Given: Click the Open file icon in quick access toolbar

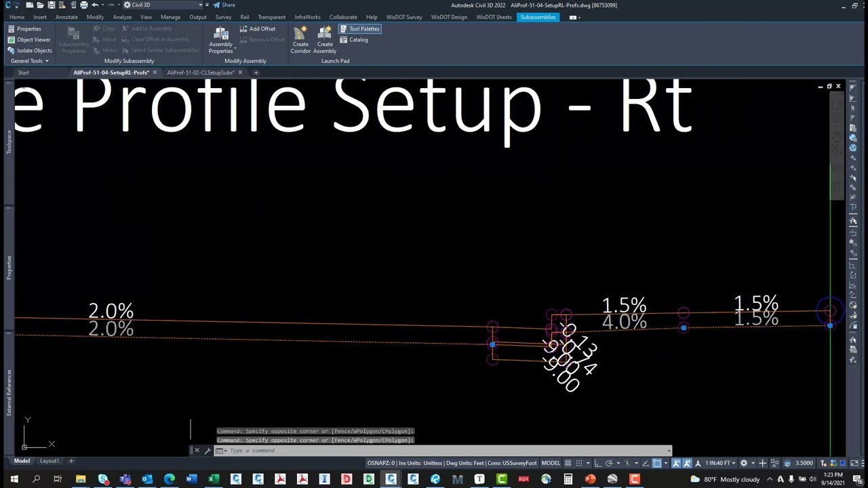Looking at the screenshot, I should [41, 5].
